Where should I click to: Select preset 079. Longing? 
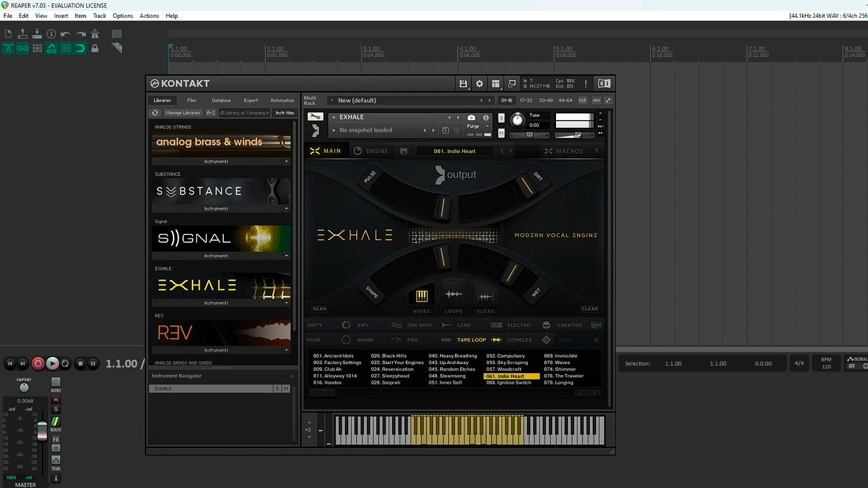tap(559, 383)
